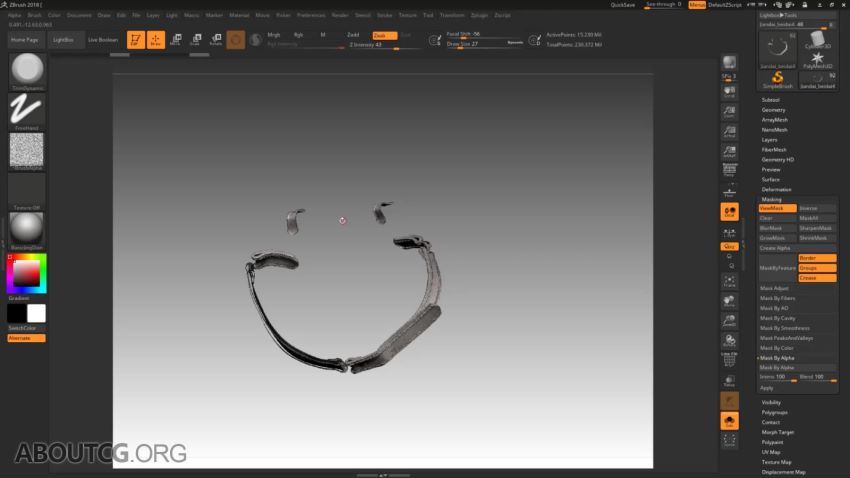Toggle Line Fill PolyF grid icon
The image size is (850, 478).
[x=730, y=359]
